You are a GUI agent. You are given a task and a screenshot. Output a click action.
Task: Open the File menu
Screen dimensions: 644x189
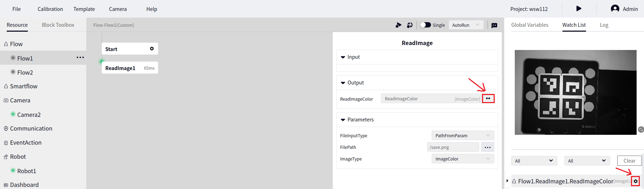[x=17, y=9]
